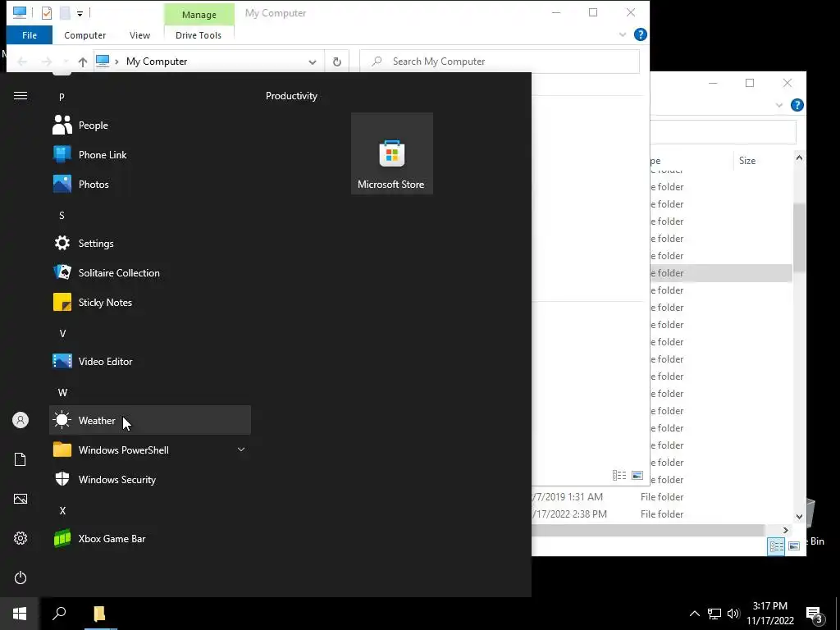The image size is (840, 630).
Task: Click the volume speaker tray icon
Action: pos(733,614)
